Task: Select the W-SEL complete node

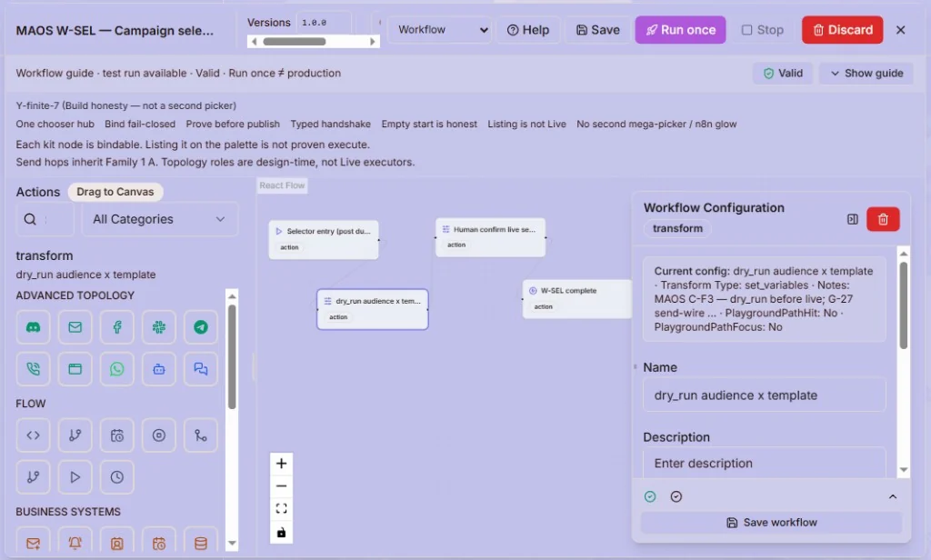Action: coord(576,299)
